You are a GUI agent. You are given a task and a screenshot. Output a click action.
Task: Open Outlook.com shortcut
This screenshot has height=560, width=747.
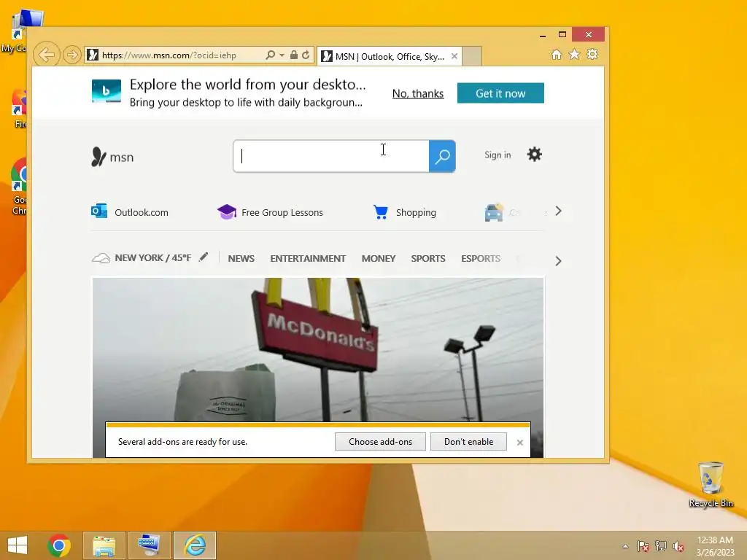point(130,211)
